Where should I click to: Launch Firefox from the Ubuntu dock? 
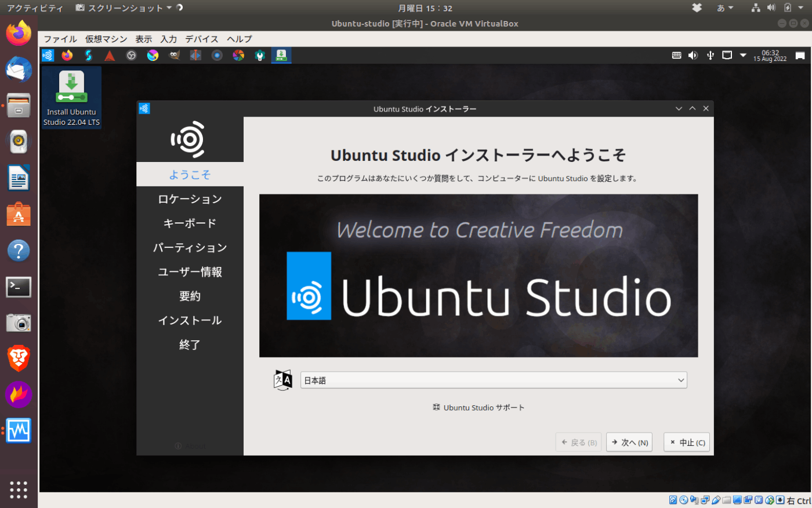coord(19,33)
